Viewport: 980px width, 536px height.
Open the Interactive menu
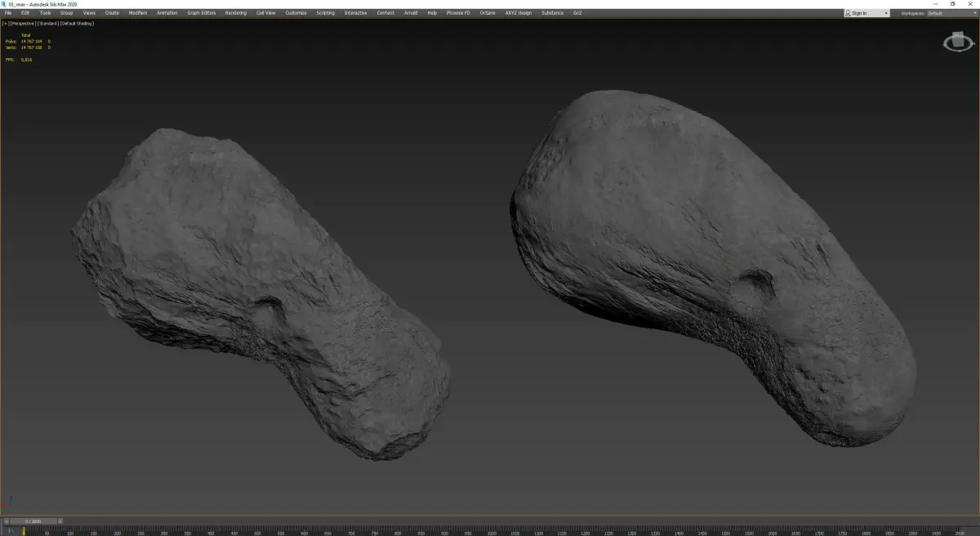(x=355, y=13)
